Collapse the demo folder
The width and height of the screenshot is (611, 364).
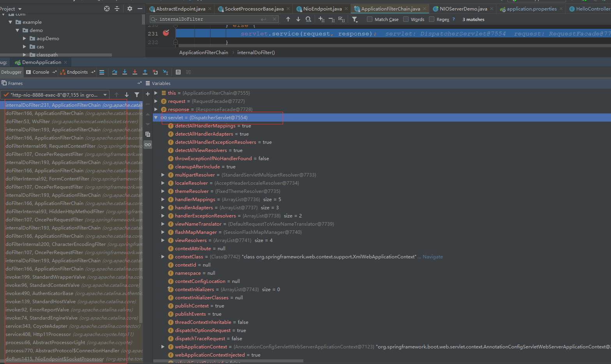tap(18, 30)
